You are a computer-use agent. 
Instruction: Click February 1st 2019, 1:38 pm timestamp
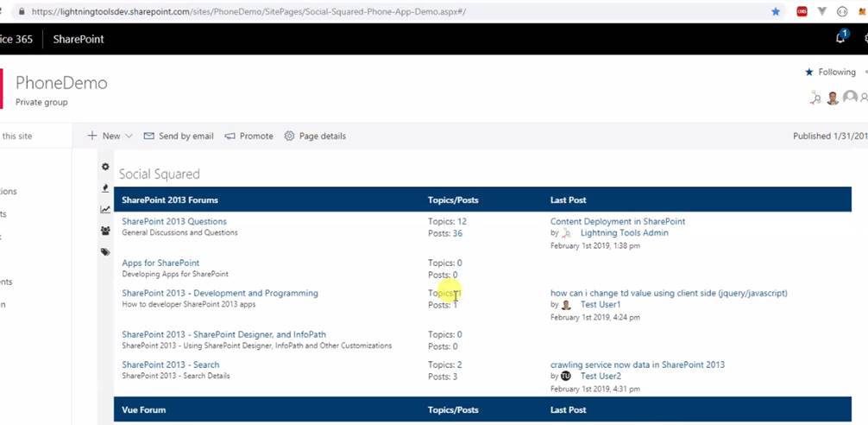click(x=595, y=245)
